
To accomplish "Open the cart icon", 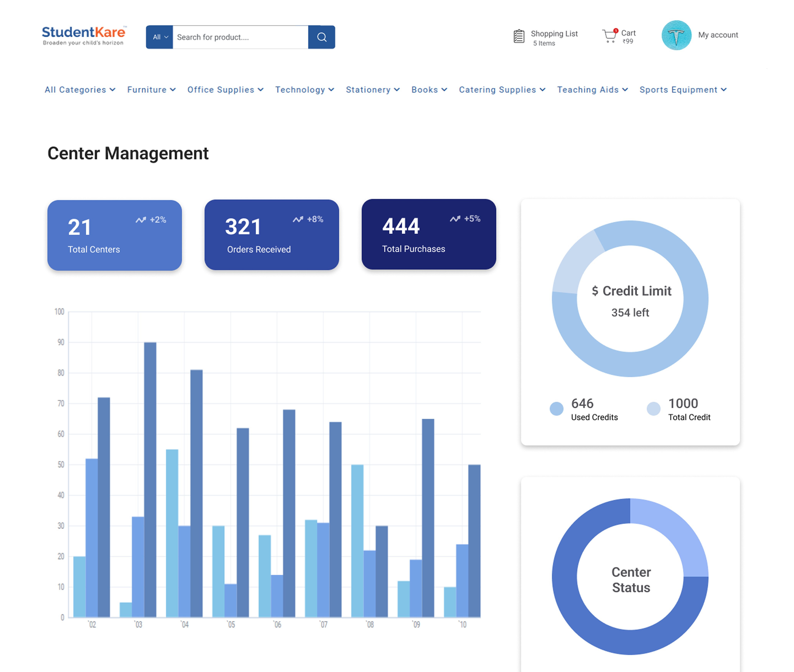I will [x=610, y=35].
